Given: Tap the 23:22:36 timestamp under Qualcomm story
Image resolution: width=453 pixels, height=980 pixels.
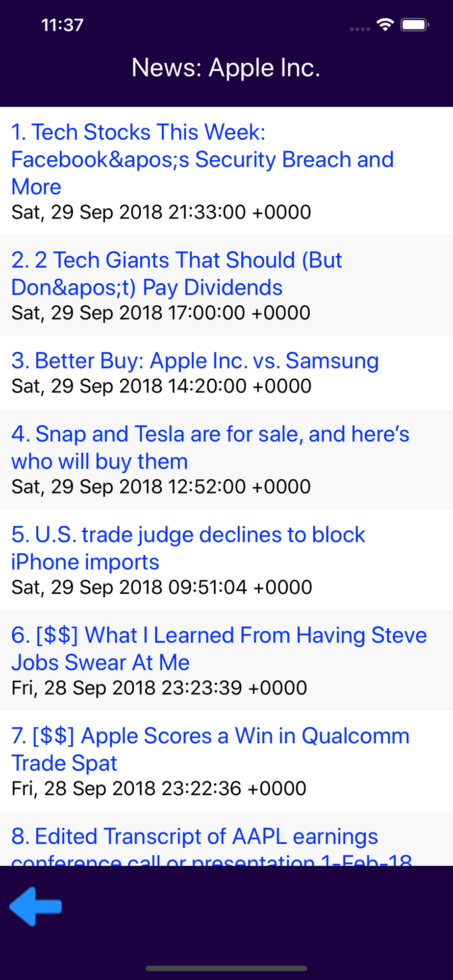Looking at the screenshot, I should [x=159, y=788].
